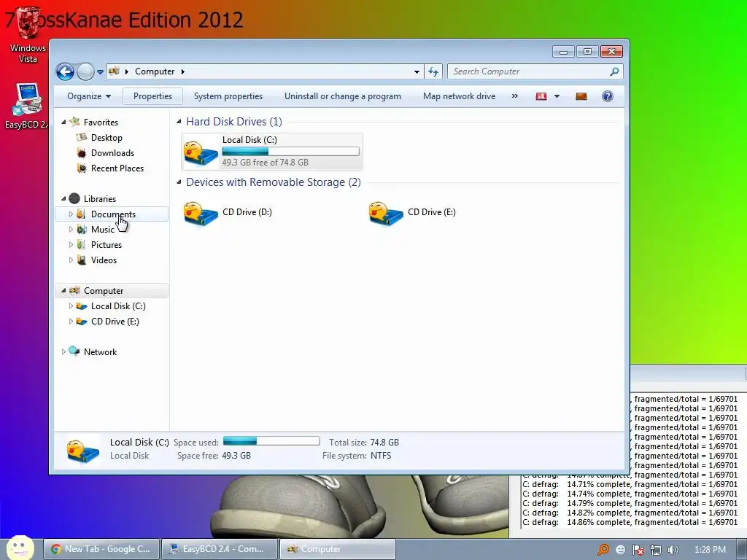Click 14.86% complete line in defrag window

(630, 522)
